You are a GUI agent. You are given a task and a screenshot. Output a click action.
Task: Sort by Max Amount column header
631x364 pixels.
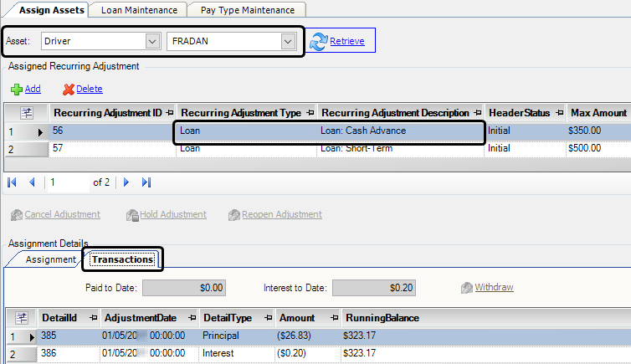click(599, 113)
